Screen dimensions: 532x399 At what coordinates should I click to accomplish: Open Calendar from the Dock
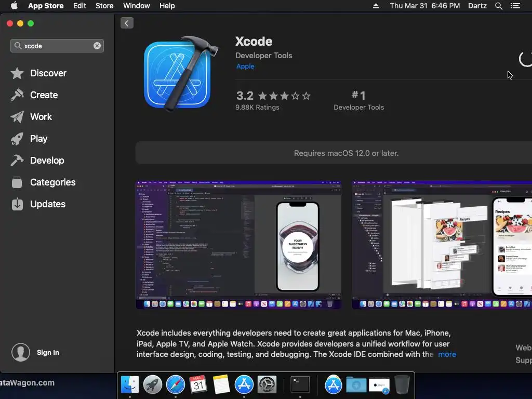coord(198,385)
